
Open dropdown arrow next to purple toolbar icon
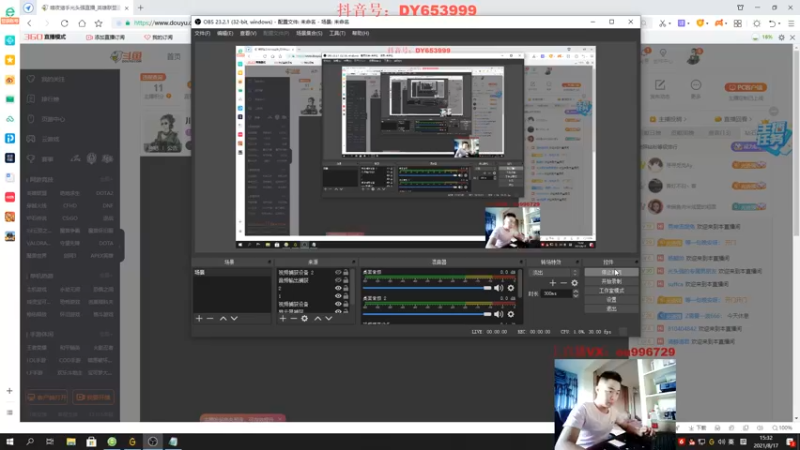[689, 24]
